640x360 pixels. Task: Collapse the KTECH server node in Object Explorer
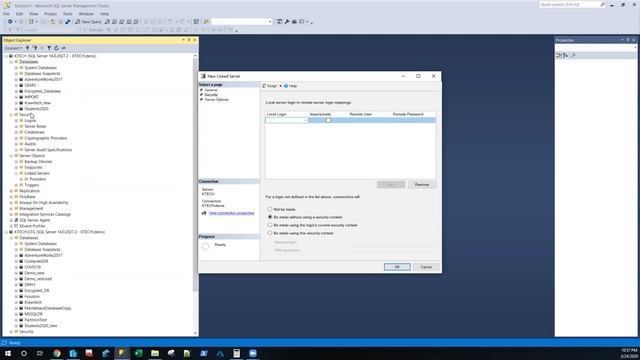[x=6, y=56]
